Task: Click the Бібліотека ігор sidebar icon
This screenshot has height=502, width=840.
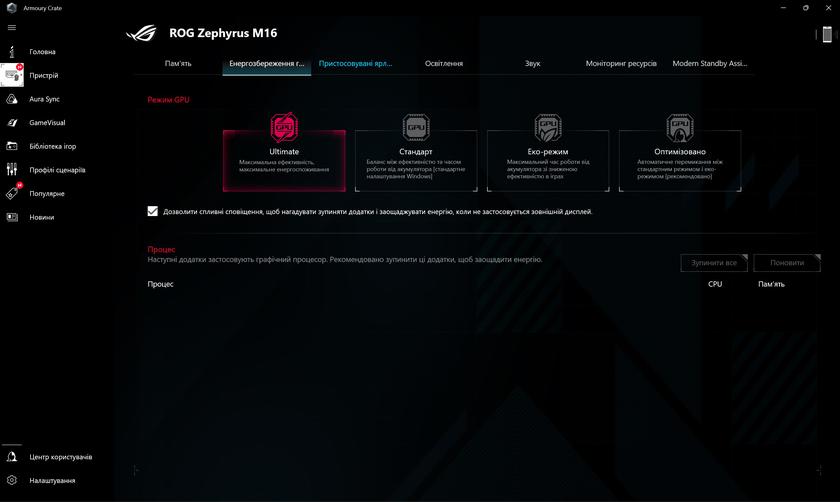Action: (x=13, y=146)
